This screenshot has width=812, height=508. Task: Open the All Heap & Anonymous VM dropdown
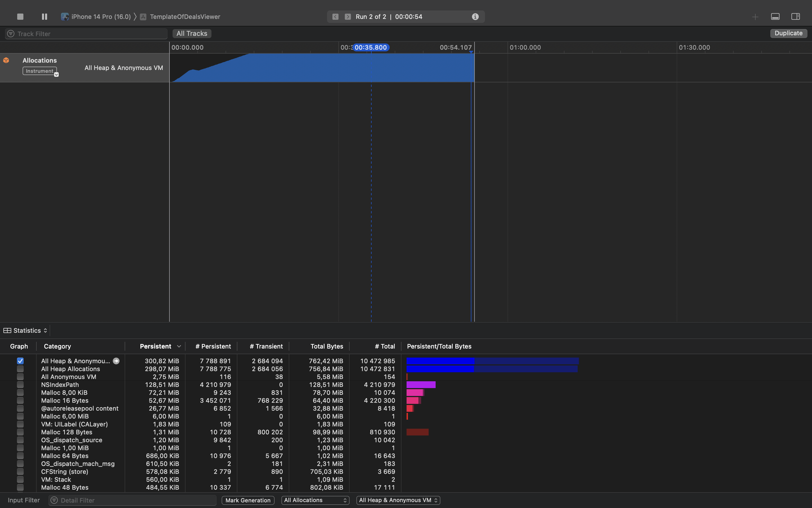click(398, 500)
